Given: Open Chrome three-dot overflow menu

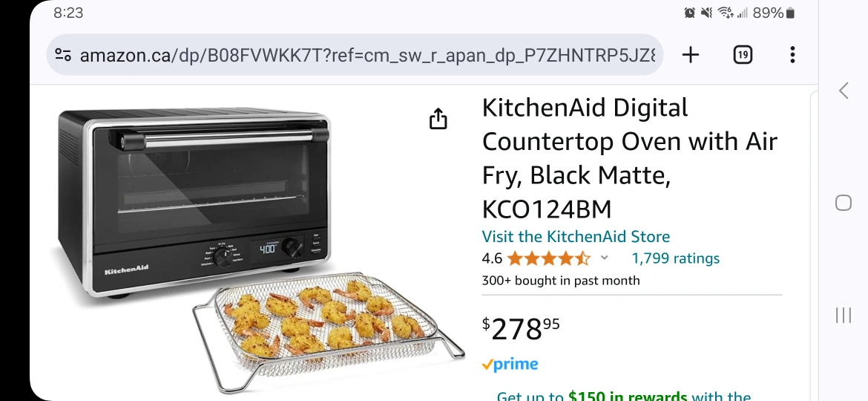Looking at the screenshot, I should [792, 55].
